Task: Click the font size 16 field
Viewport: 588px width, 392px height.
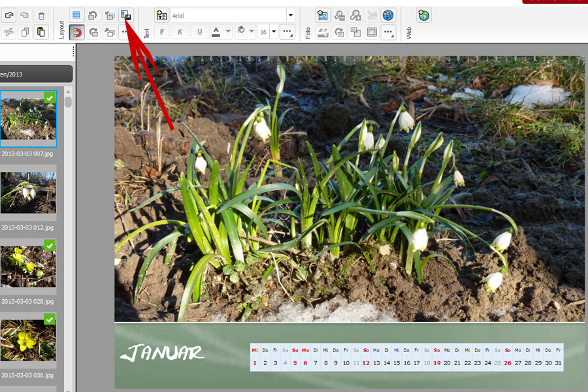Action: tap(264, 32)
